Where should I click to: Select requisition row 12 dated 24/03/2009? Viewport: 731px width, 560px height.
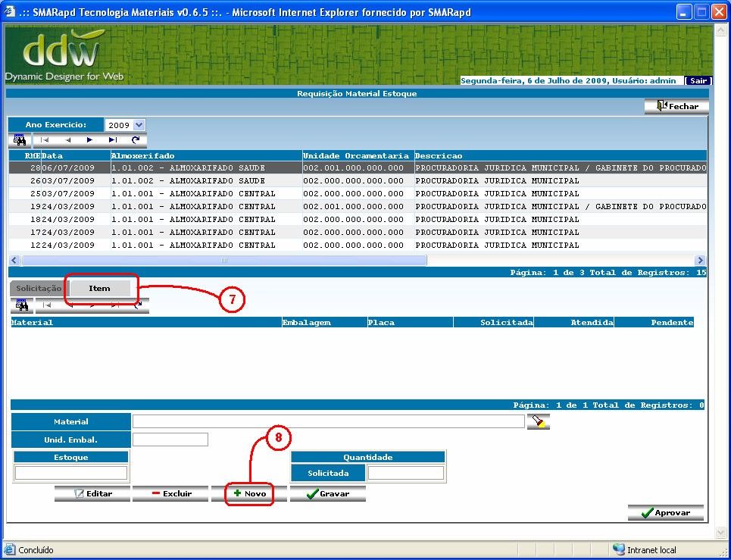[358, 245]
